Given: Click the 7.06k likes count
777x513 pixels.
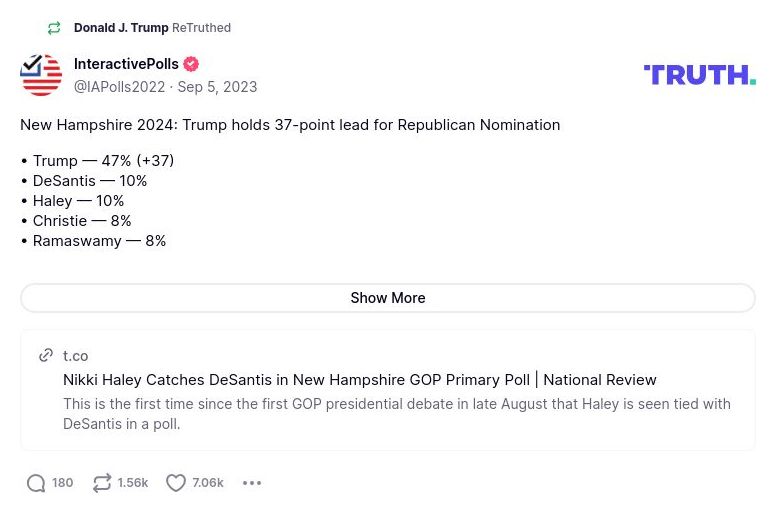Looking at the screenshot, I should pyautogui.click(x=208, y=483).
